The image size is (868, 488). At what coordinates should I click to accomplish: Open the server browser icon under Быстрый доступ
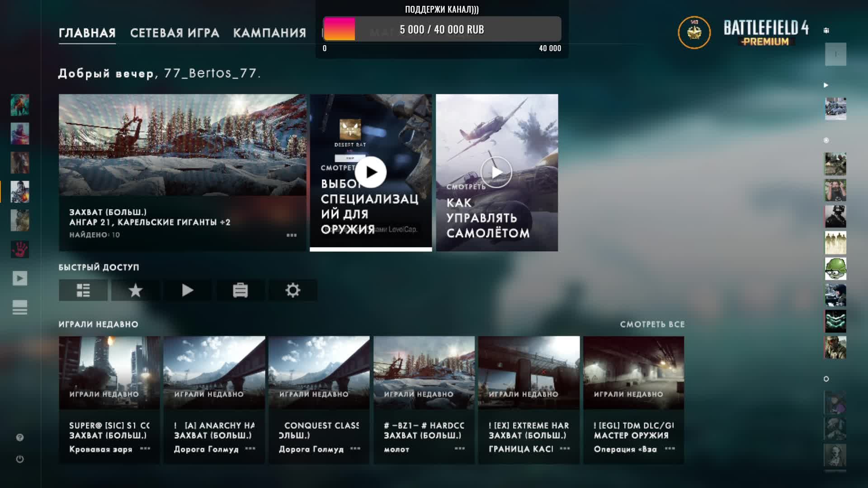click(x=83, y=290)
